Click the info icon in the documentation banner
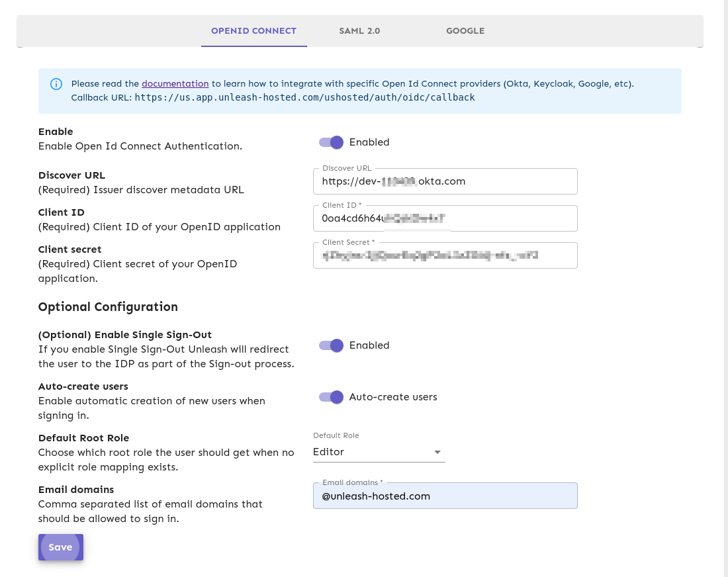 tap(56, 83)
